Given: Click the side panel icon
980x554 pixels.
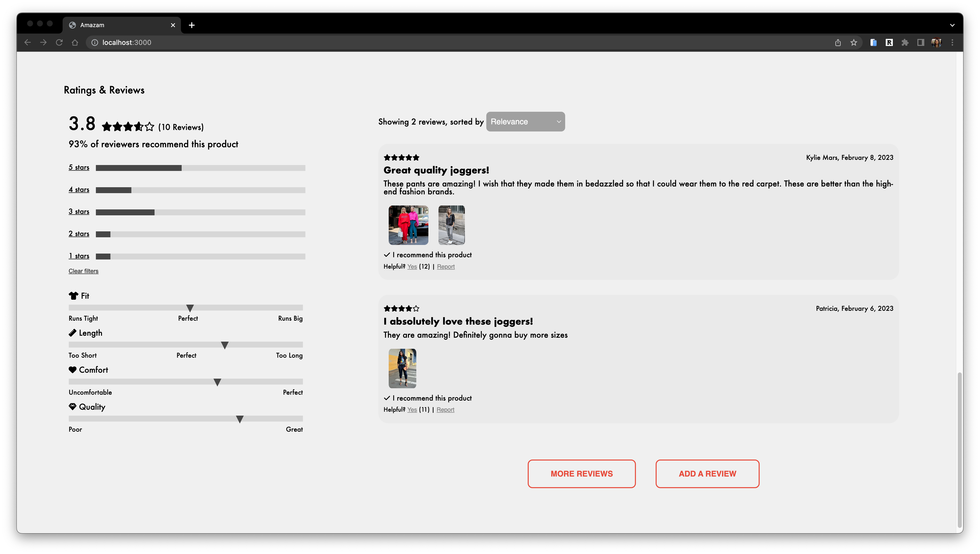Looking at the screenshot, I should (920, 42).
